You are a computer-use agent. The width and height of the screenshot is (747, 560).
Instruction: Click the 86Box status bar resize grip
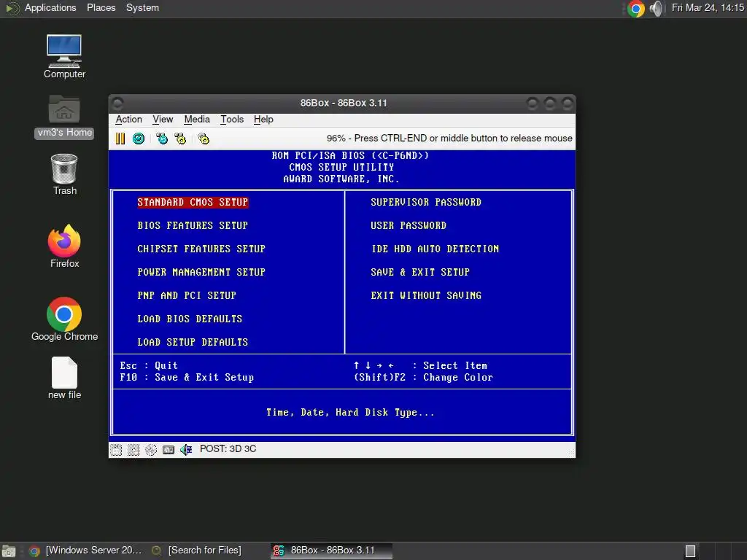pyautogui.click(x=571, y=453)
